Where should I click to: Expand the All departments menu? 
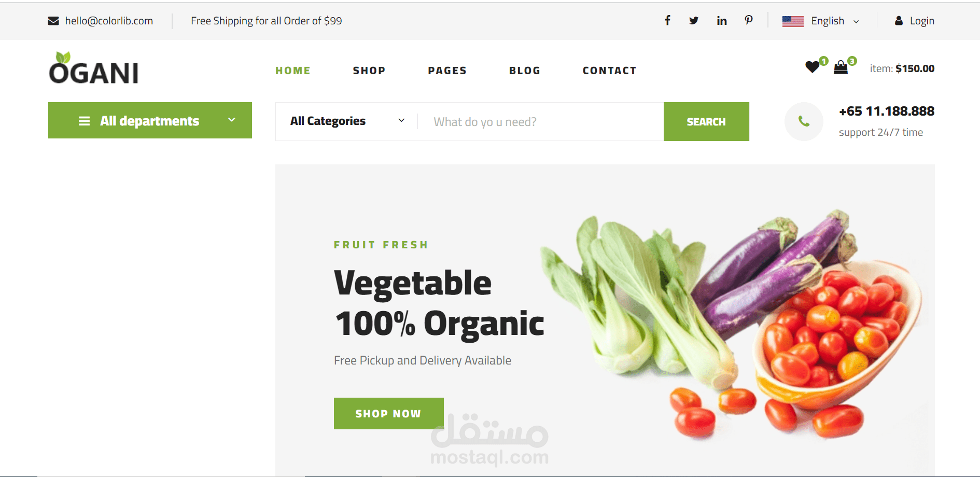(150, 120)
